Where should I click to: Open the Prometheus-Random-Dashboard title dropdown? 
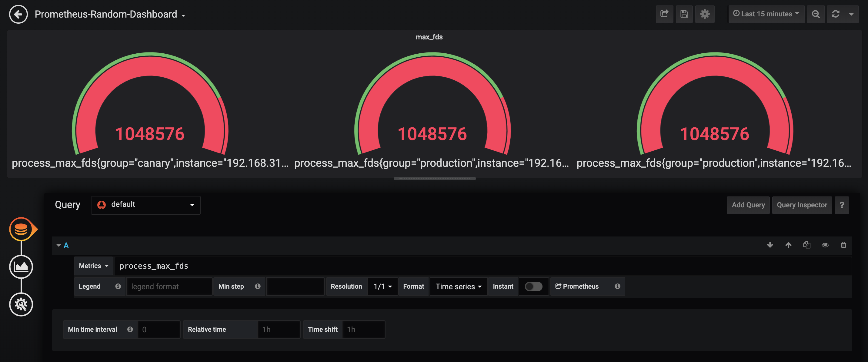[110, 14]
